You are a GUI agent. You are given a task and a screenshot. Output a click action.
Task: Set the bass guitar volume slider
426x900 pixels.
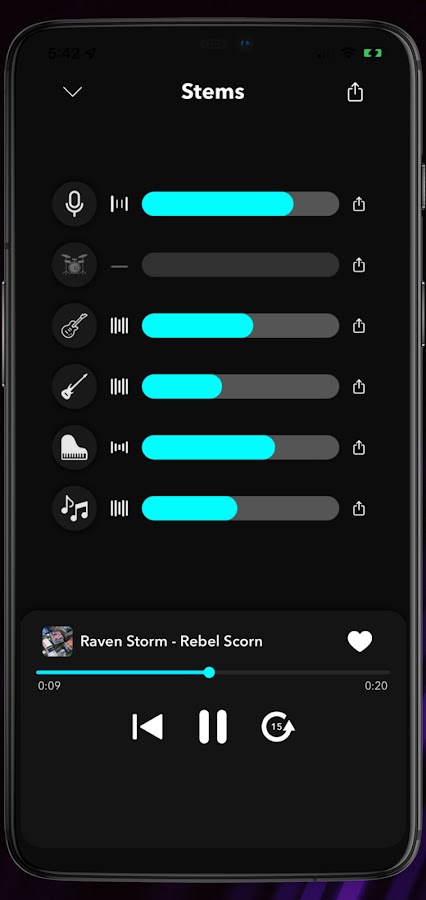pyautogui.click(x=240, y=386)
